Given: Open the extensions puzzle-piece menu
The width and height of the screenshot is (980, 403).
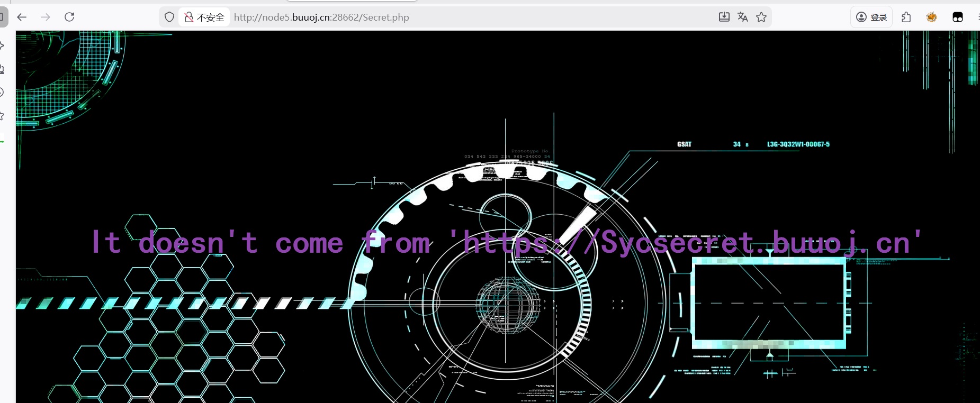Looking at the screenshot, I should click(906, 17).
